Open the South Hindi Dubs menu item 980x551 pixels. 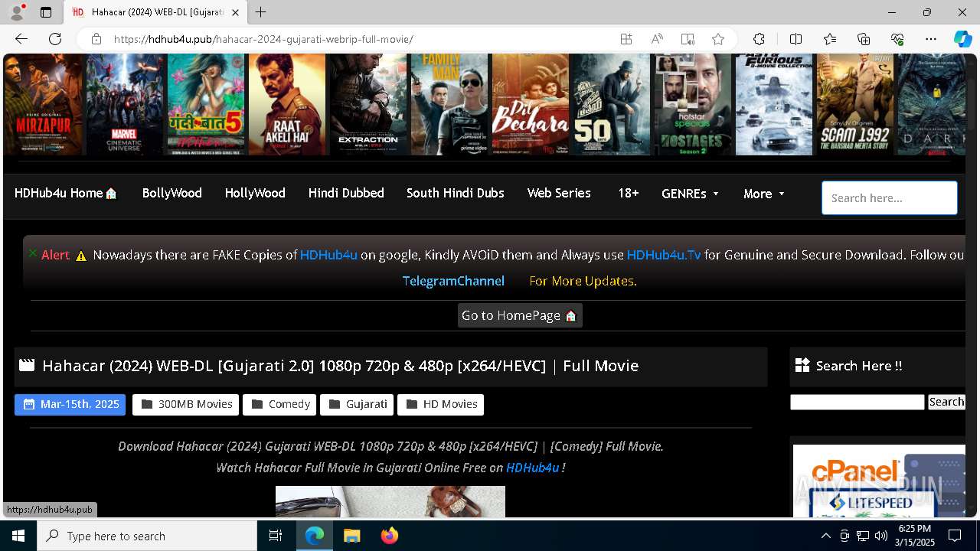coord(455,193)
